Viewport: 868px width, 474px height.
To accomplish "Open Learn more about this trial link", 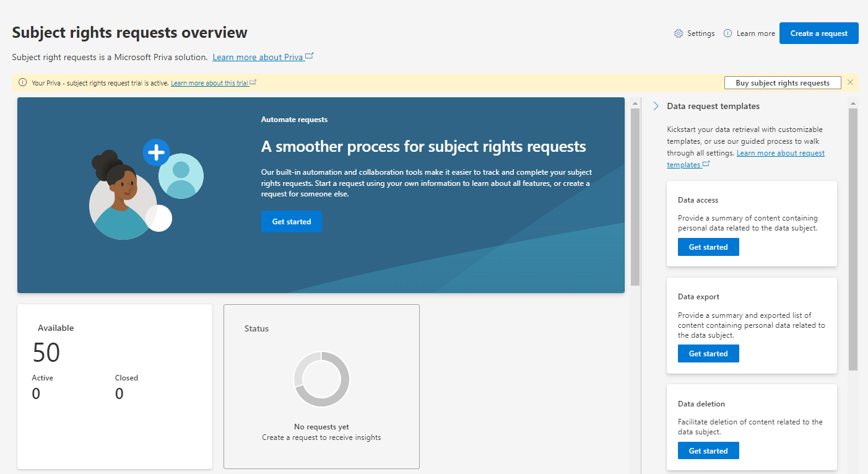I will tap(209, 83).
